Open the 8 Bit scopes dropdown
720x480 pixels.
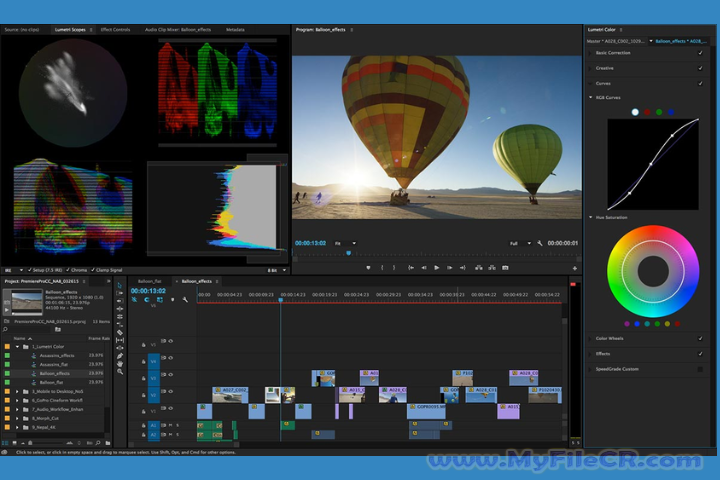[277, 270]
